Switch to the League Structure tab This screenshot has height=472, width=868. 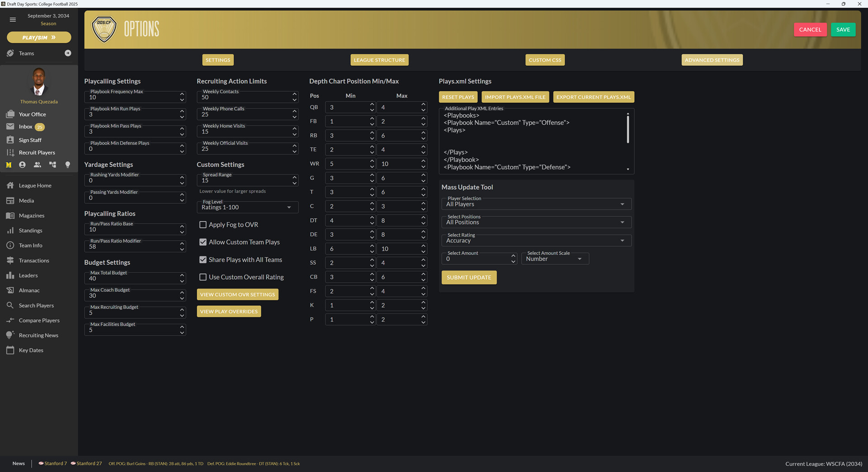pos(379,60)
